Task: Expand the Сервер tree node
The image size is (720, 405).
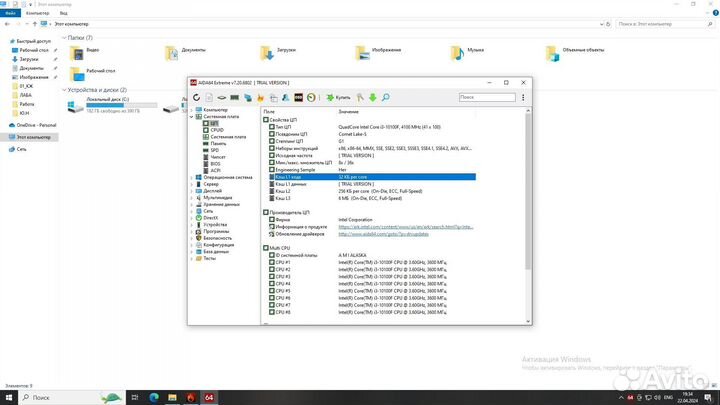Action: tap(191, 184)
